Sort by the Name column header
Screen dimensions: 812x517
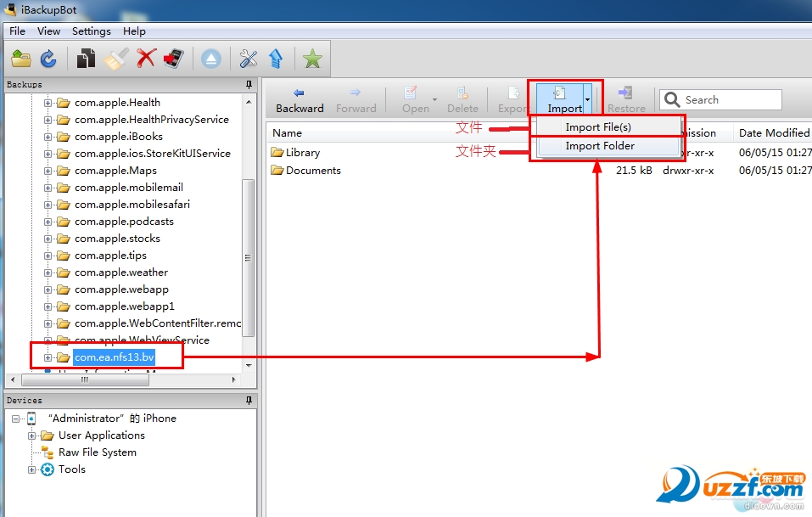(288, 133)
